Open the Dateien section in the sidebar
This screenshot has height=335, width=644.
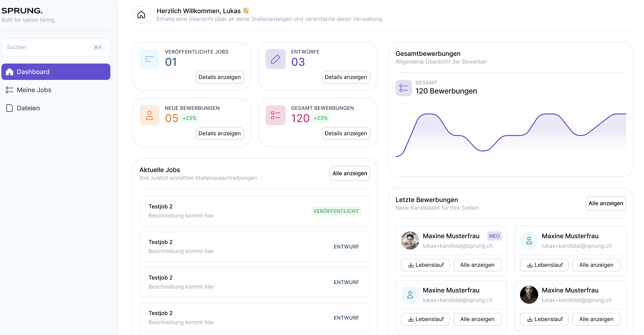(x=28, y=108)
